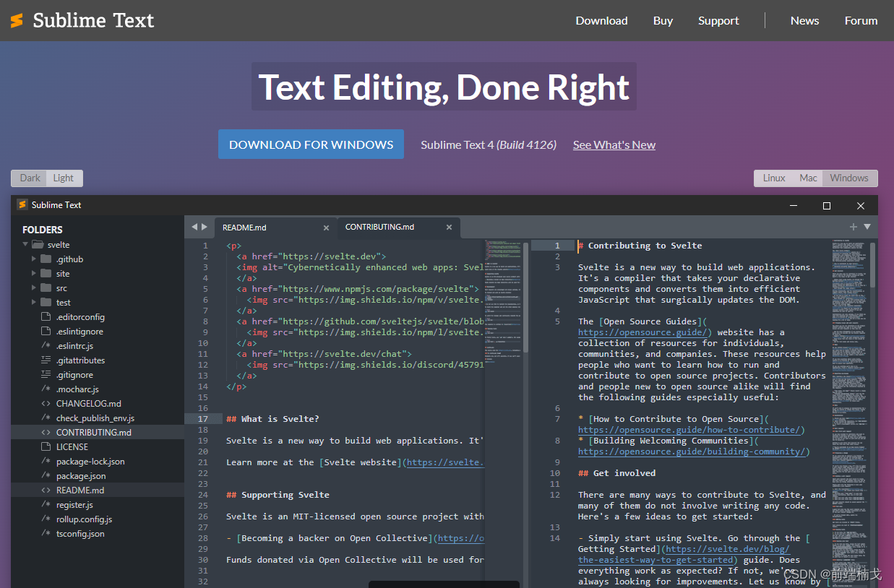Click the FOLDERS sidebar heading
Viewport: 894px width, 588px height.
click(x=43, y=230)
